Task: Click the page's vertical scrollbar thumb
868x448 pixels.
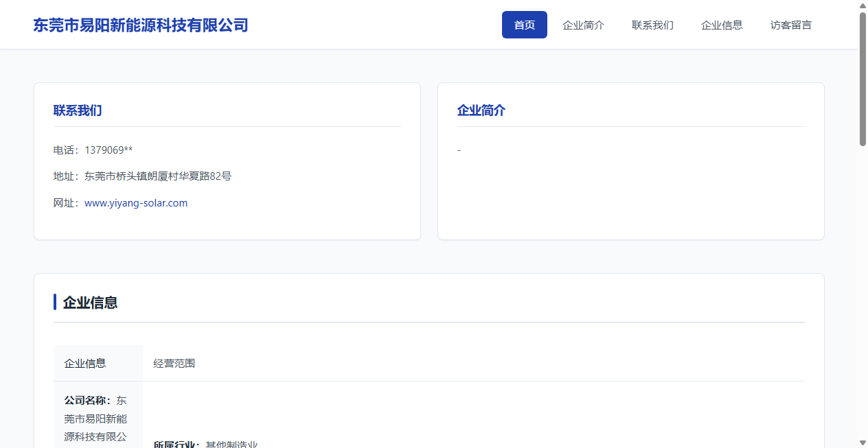Action: tap(863, 79)
